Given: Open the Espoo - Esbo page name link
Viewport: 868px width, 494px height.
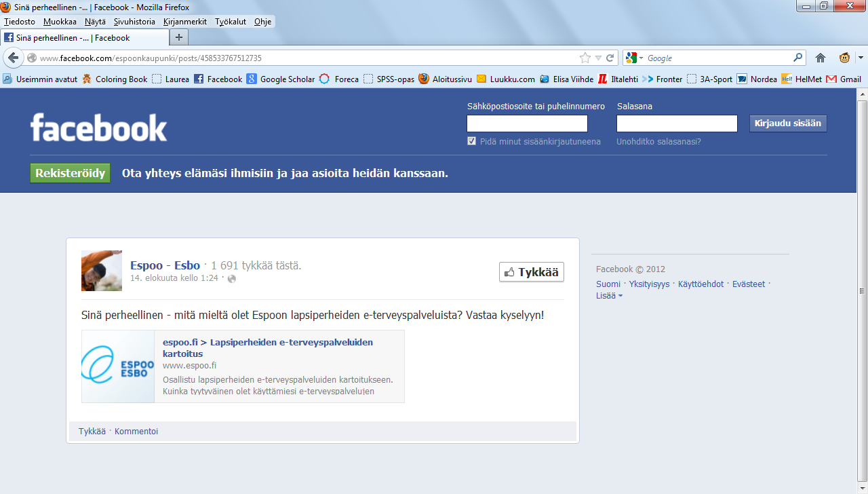Looking at the screenshot, I should coord(165,265).
